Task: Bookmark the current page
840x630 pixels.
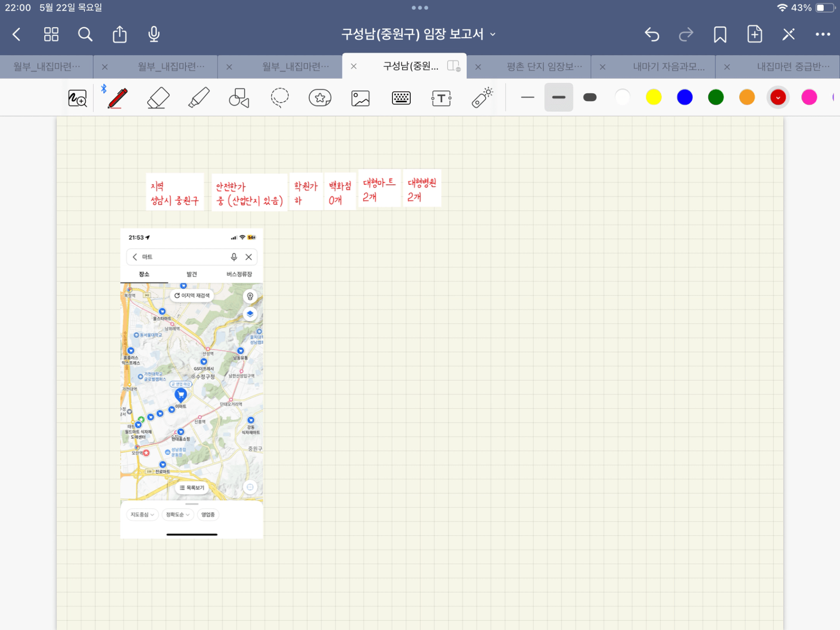Action: [720, 34]
